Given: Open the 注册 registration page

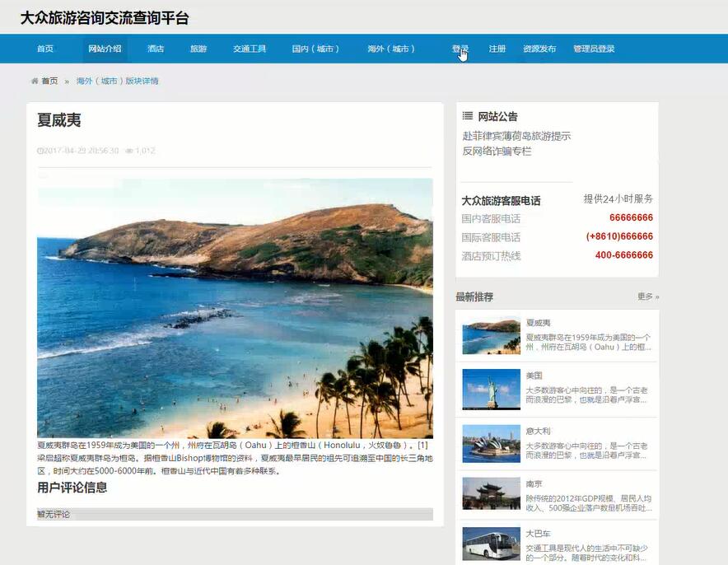Looking at the screenshot, I should [497, 49].
